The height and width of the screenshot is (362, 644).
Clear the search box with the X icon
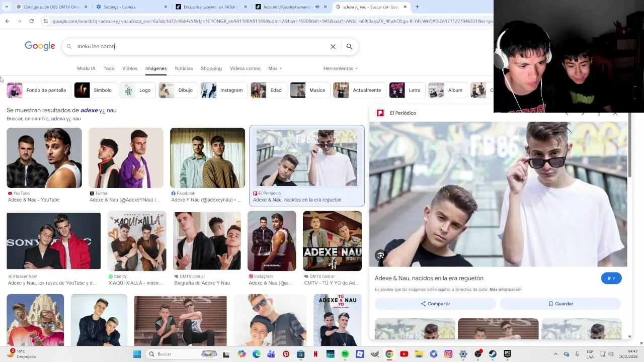(333, 46)
